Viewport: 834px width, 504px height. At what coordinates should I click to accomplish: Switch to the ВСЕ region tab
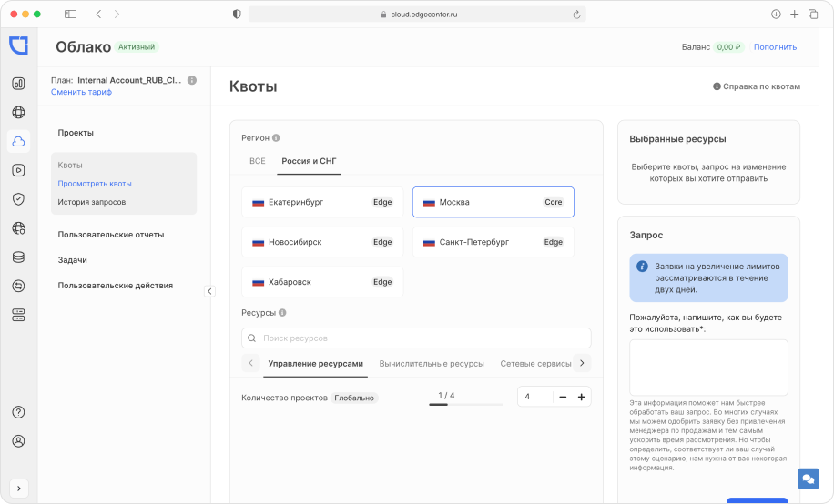pyautogui.click(x=258, y=160)
